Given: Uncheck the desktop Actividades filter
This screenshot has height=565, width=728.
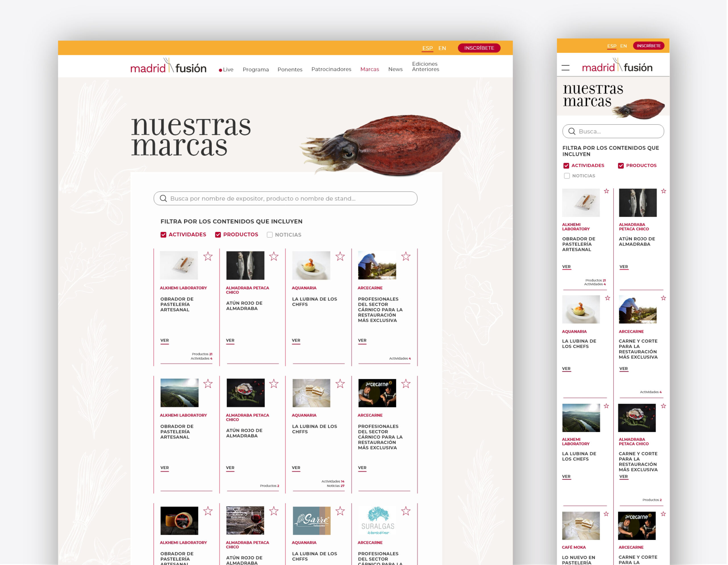Looking at the screenshot, I should 163,235.
